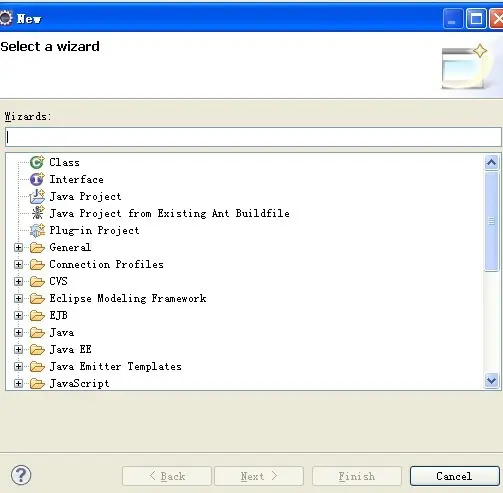Click the CVS folder icon
The height and width of the screenshot is (493, 503).
coord(37,282)
